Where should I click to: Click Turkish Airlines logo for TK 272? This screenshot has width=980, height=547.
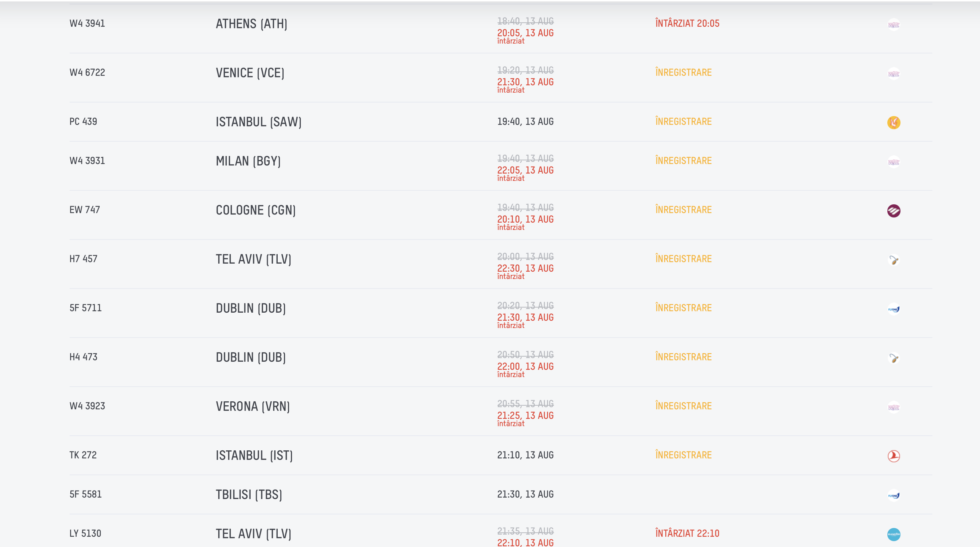tap(894, 456)
